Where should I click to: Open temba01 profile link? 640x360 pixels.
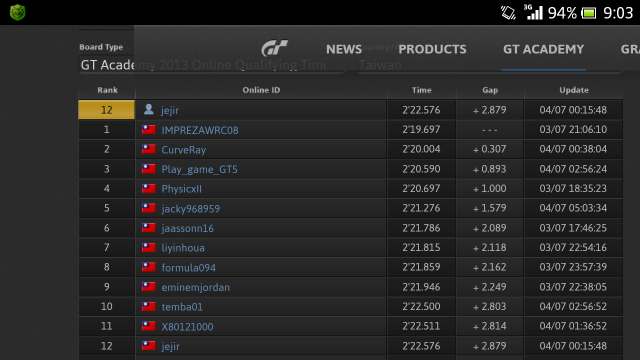click(x=182, y=307)
